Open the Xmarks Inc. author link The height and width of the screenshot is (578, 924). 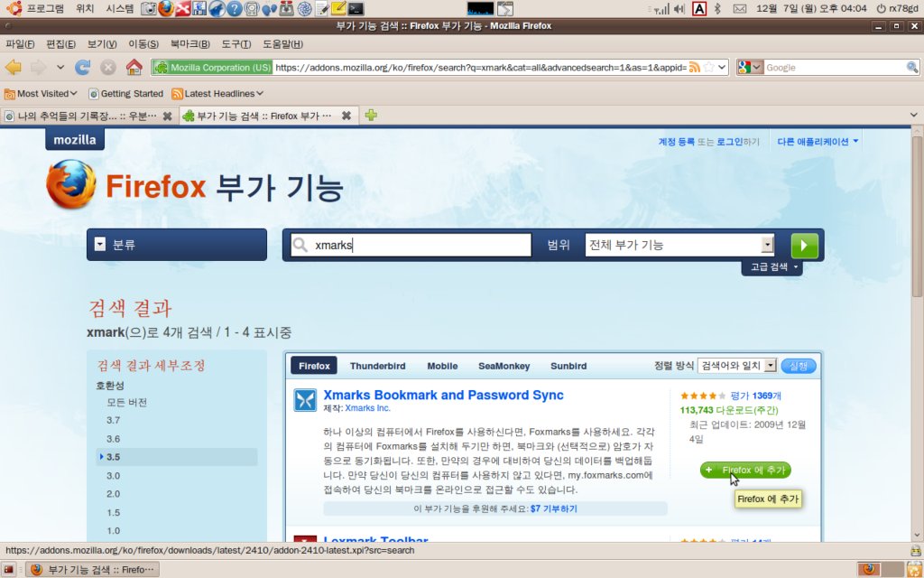tap(368, 408)
